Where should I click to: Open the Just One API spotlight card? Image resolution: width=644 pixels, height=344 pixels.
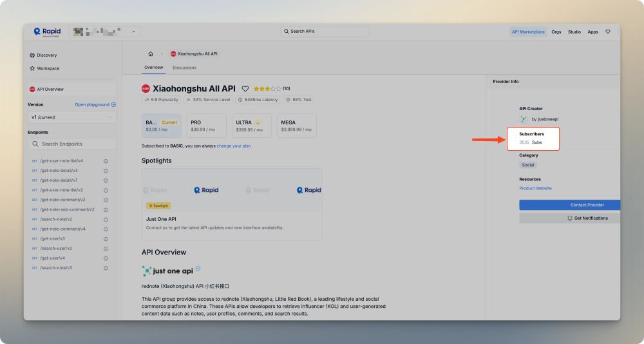tap(232, 204)
